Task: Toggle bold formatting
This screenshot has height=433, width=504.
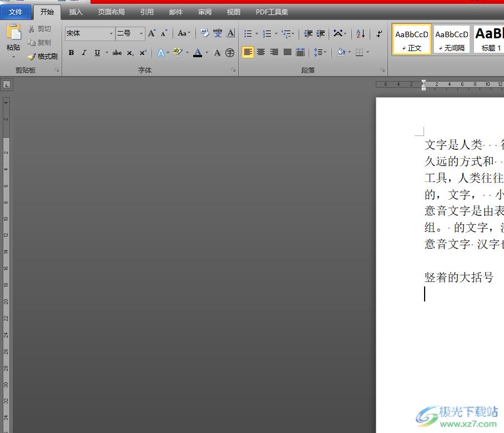Action: pos(72,53)
